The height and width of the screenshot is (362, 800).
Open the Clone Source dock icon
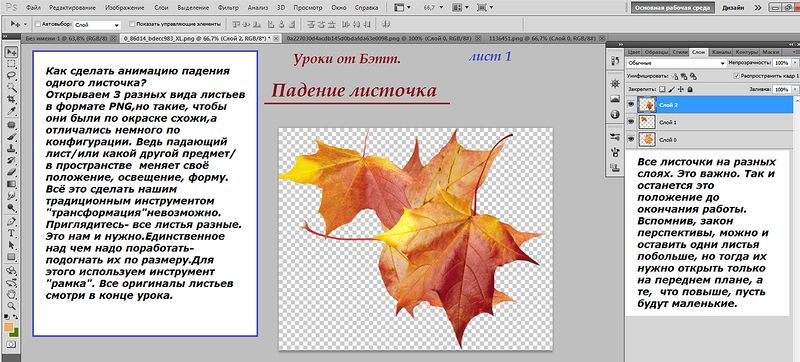[615, 167]
